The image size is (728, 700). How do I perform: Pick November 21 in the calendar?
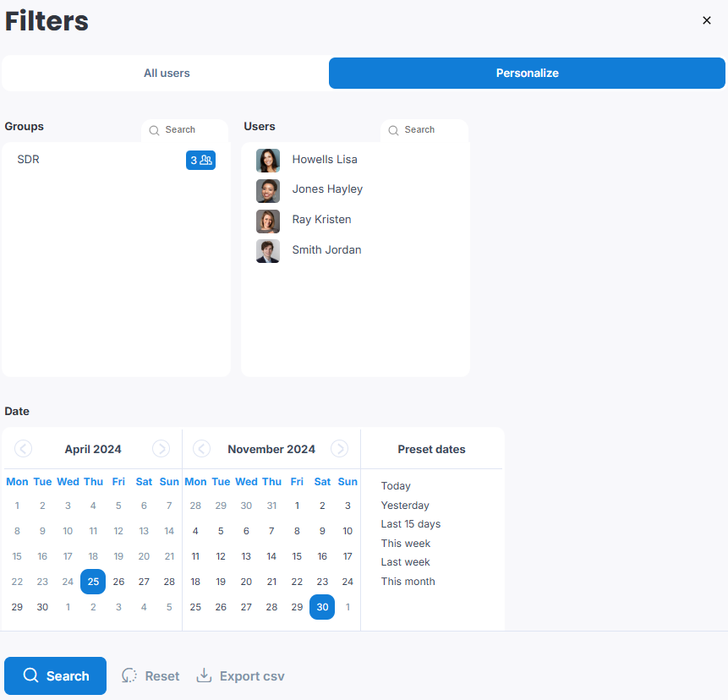click(x=271, y=582)
